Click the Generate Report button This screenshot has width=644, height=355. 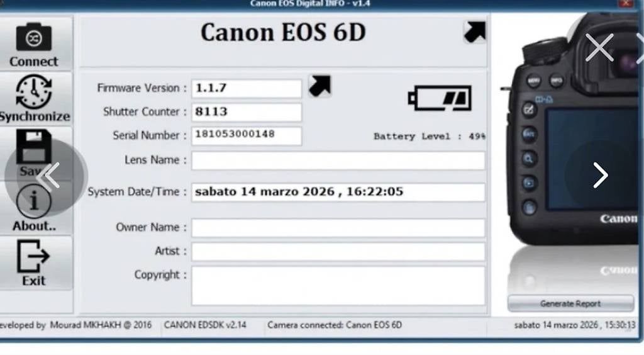click(570, 303)
